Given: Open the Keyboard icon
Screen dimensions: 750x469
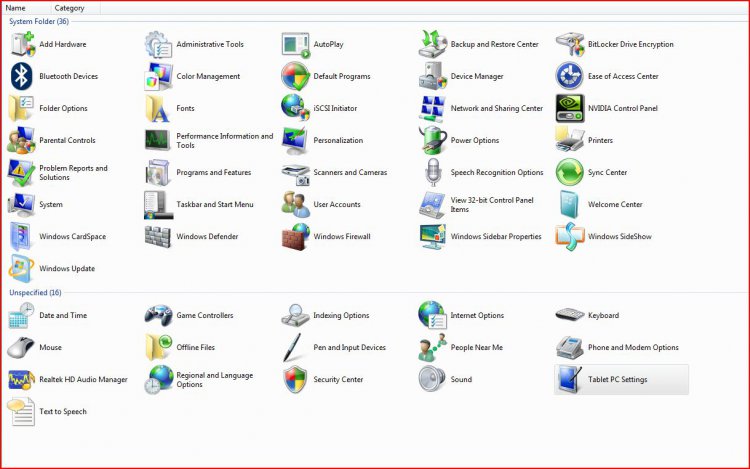Looking at the screenshot, I should tap(570, 315).
